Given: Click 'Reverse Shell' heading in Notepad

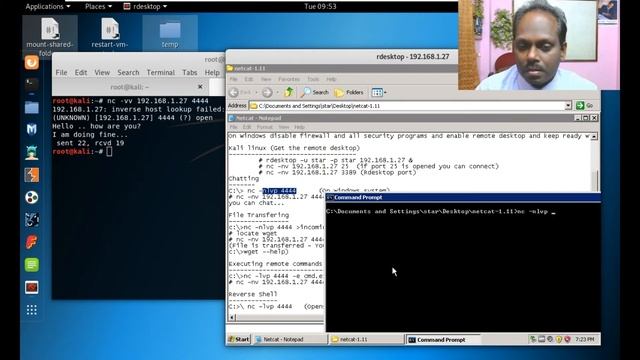Looking at the screenshot, I should point(253,294).
